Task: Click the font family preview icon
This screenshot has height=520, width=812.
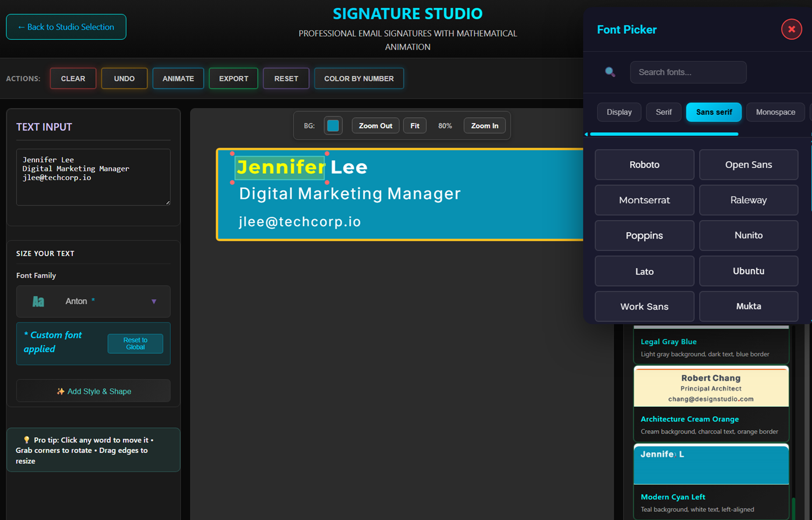Action: (x=38, y=301)
